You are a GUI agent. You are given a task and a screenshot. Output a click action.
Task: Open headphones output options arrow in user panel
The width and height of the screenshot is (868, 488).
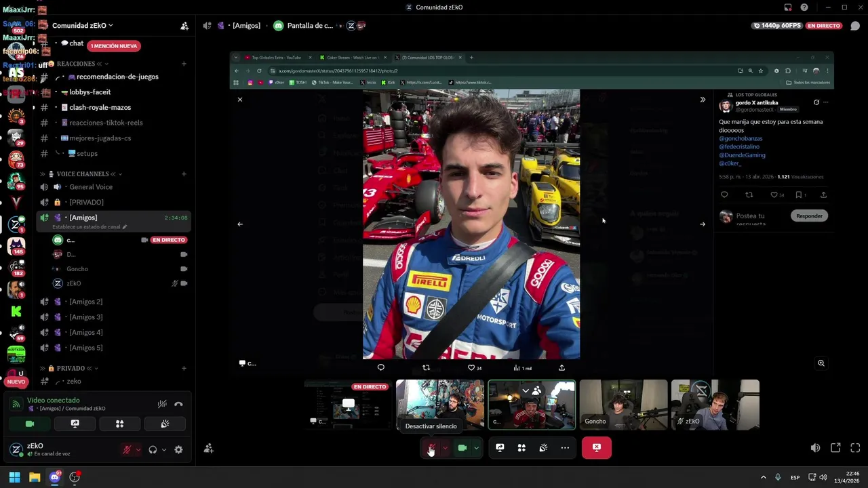tap(163, 449)
